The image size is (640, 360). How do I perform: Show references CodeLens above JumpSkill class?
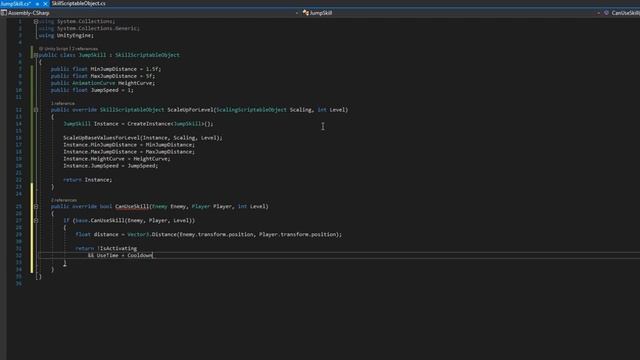[85, 49]
